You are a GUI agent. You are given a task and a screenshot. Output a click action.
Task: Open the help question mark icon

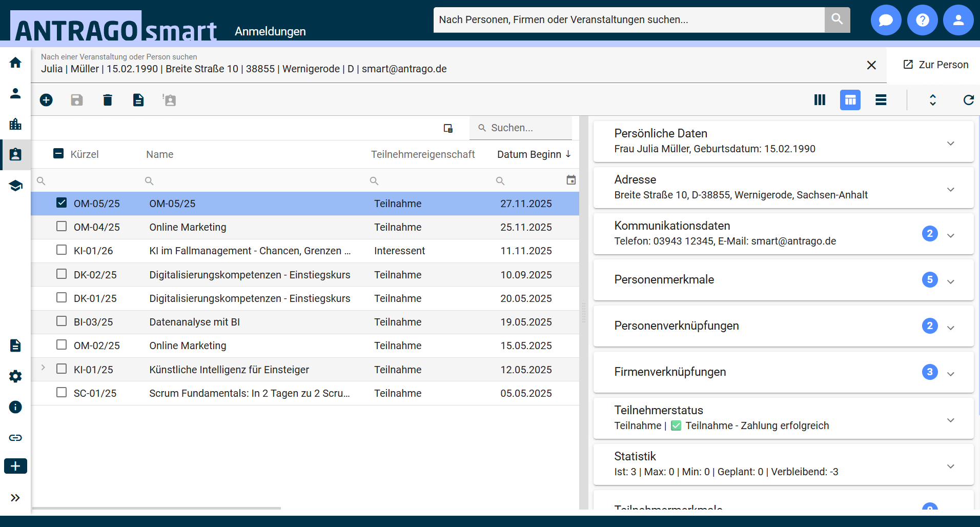922,20
